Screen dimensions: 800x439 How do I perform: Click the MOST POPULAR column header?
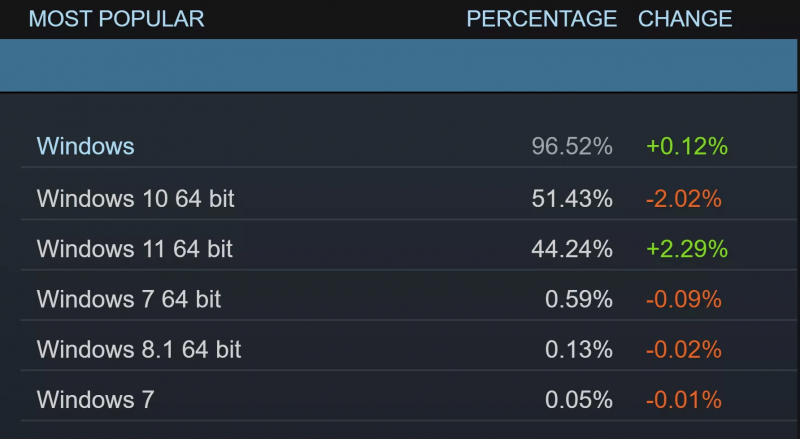[116, 19]
